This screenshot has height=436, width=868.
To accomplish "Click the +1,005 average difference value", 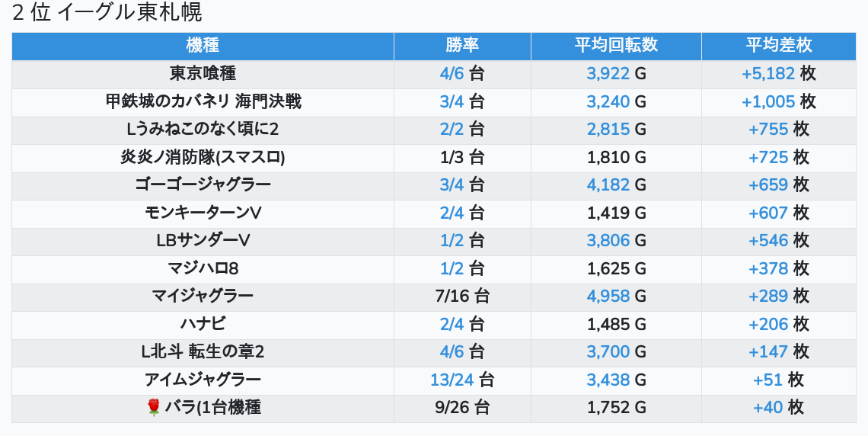I will coord(768,101).
